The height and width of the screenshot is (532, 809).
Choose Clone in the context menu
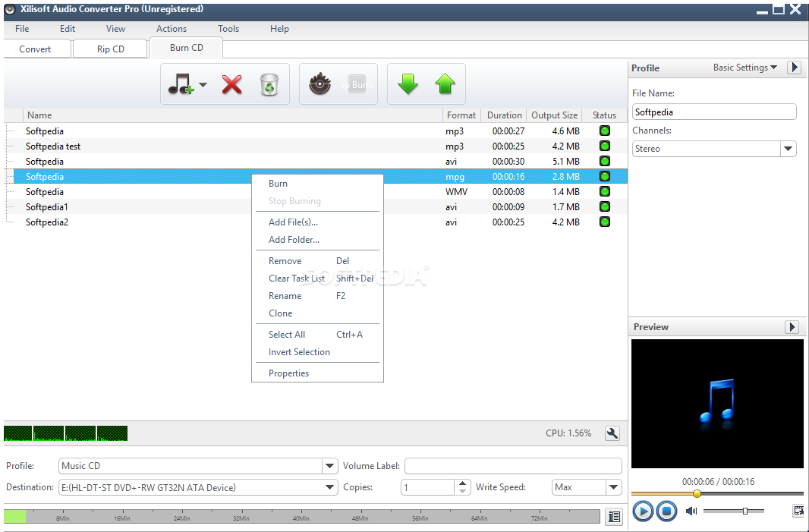pos(318,313)
